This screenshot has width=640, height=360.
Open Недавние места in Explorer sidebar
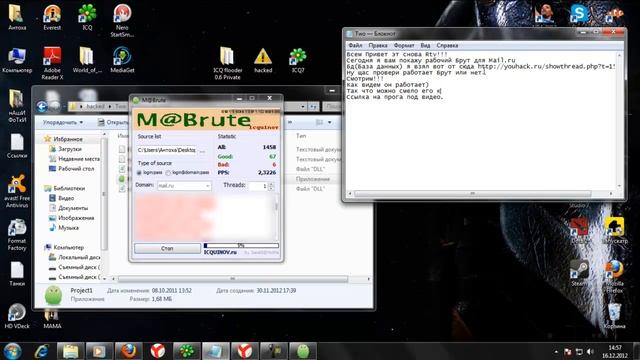79,159
